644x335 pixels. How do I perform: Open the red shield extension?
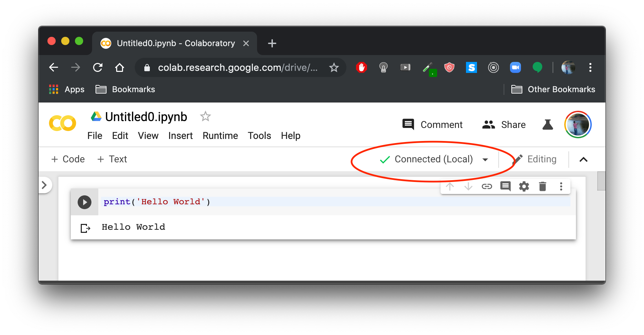click(449, 67)
